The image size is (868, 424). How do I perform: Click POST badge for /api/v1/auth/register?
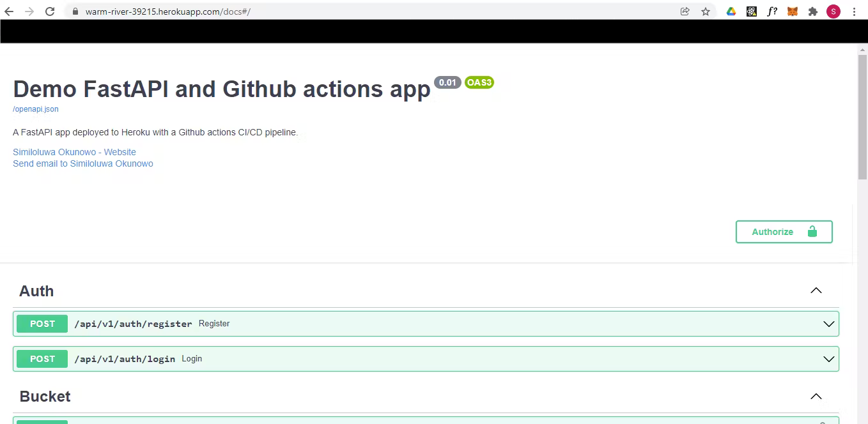coord(42,324)
